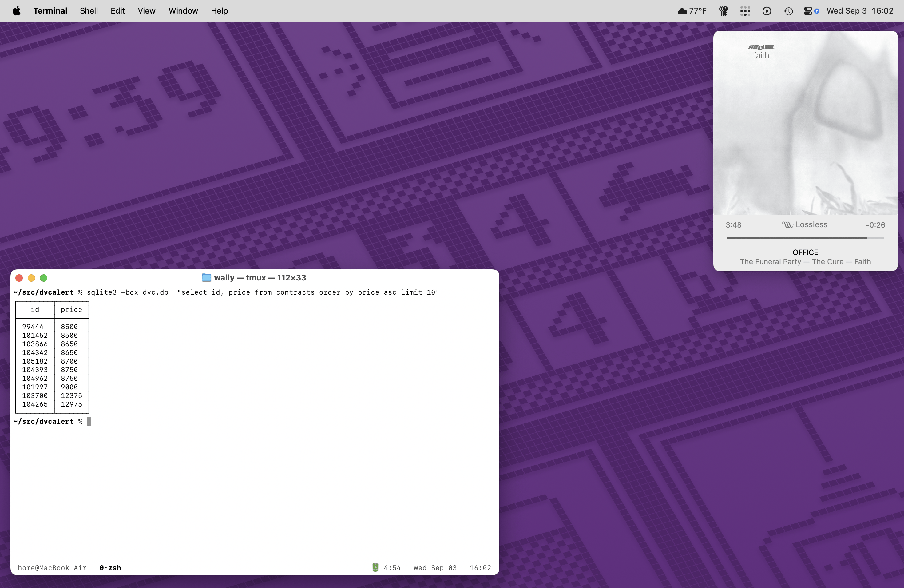Click folder proxy icon in Terminal title
The image size is (904, 588).
pyautogui.click(x=206, y=278)
